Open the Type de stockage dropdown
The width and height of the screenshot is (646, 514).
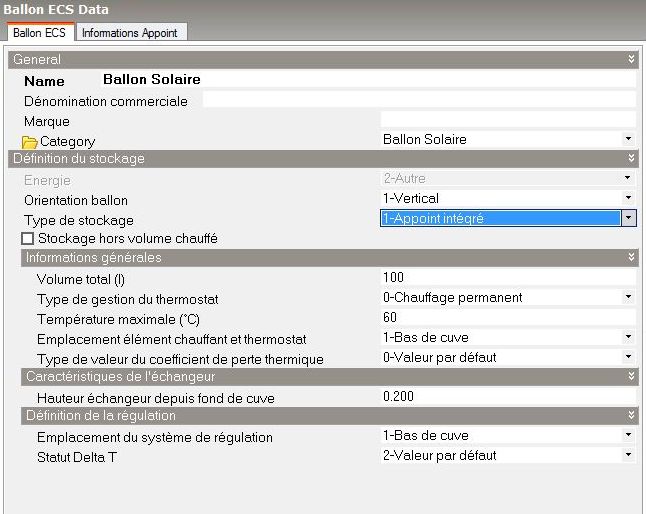point(628,218)
